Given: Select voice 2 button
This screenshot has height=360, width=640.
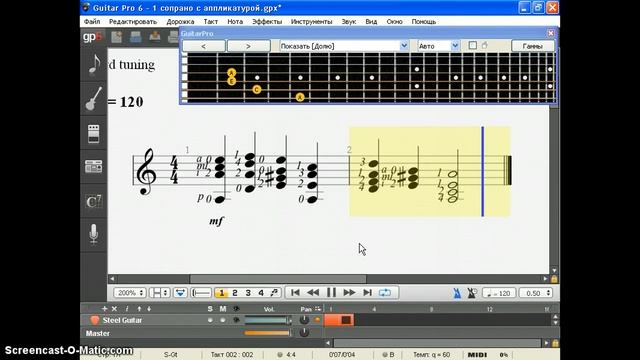Looking at the screenshot, I should coord(235,293).
